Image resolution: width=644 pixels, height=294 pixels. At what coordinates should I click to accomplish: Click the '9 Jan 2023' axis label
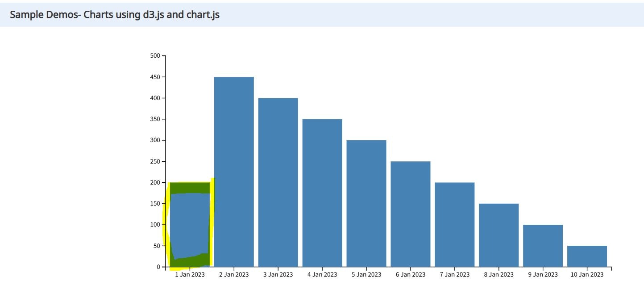pyautogui.click(x=543, y=274)
